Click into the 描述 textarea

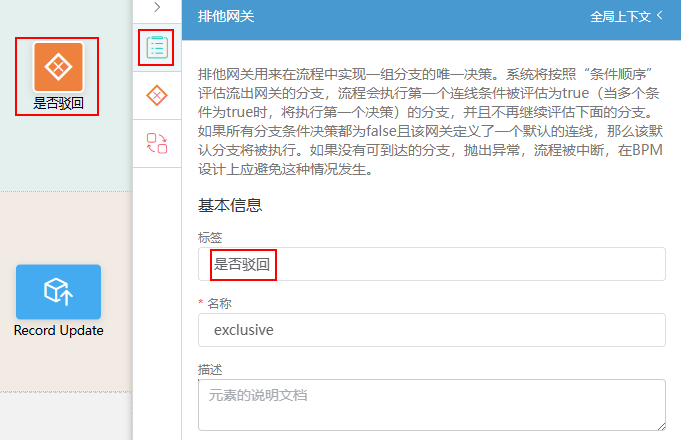pos(432,405)
